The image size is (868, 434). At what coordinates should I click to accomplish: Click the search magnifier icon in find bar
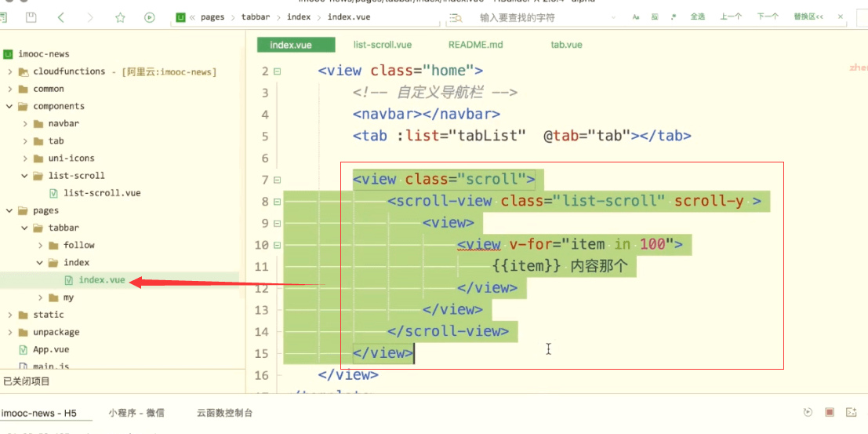[456, 18]
